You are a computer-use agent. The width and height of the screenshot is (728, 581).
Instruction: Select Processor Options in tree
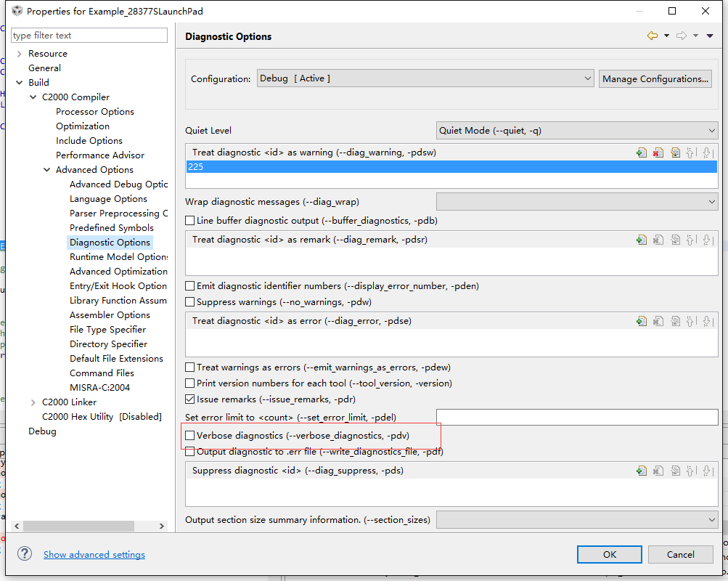tap(95, 112)
